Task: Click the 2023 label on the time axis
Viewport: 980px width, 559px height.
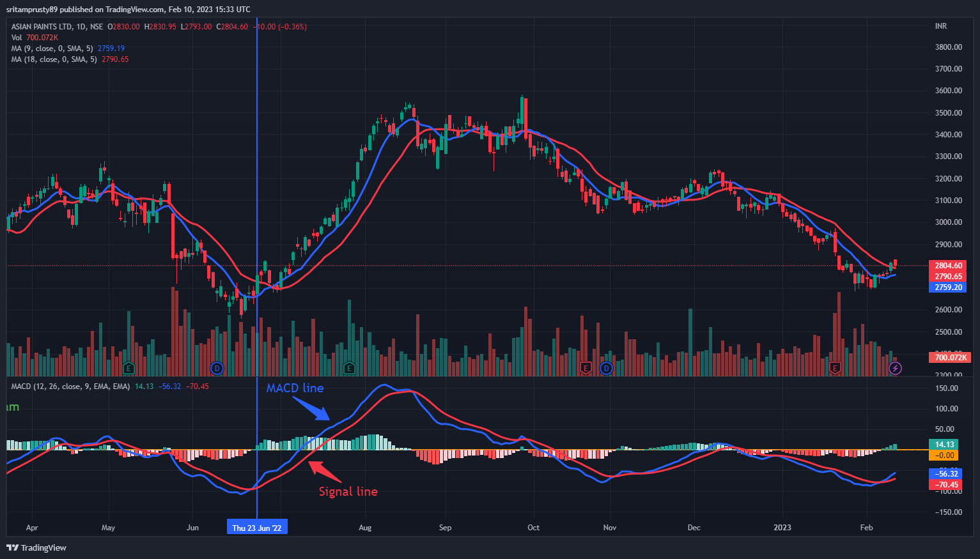Action: tap(782, 528)
